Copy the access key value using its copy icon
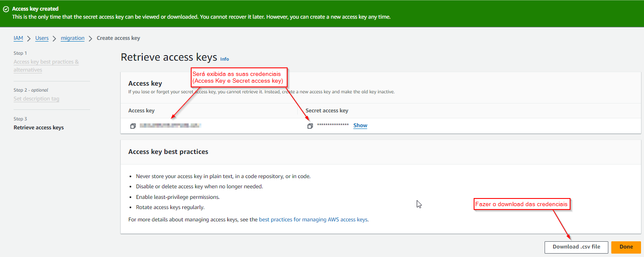Screen dimensions: 644x257 pyautogui.click(x=133, y=126)
